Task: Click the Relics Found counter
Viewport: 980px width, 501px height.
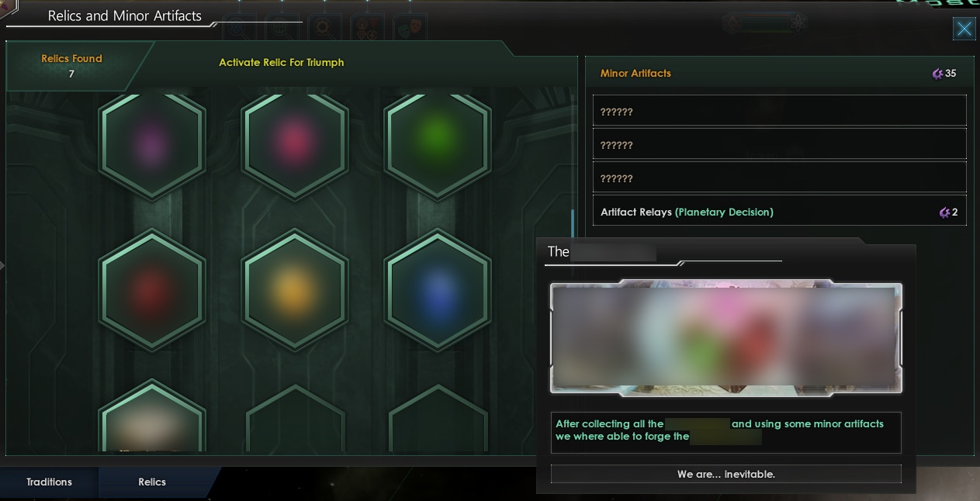Action: point(71,66)
